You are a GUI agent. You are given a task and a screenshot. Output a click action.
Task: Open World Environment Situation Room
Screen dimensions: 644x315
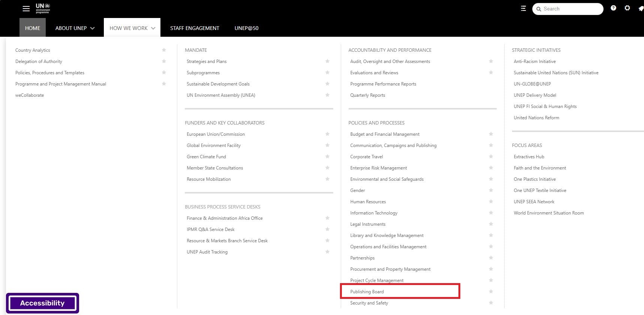tap(549, 213)
